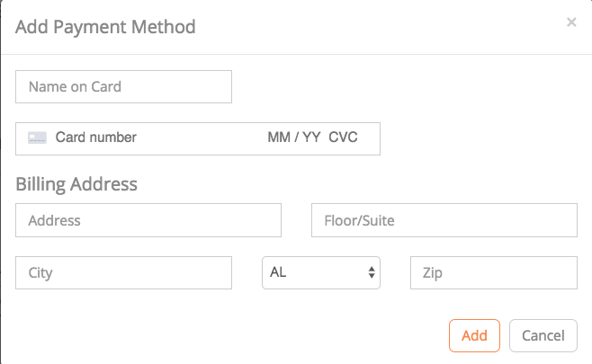Focus the Name on Card field
The width and height of the screenshot is (592, 364).
coord(123,87)
